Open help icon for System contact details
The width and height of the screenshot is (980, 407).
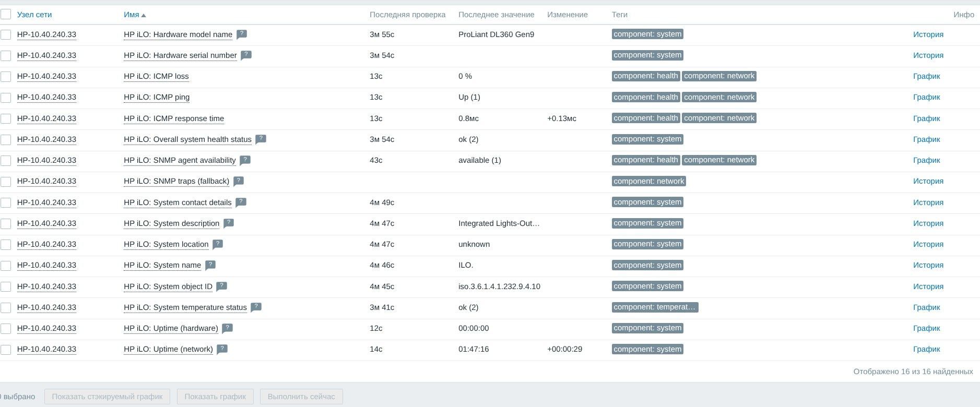(241, 202)
